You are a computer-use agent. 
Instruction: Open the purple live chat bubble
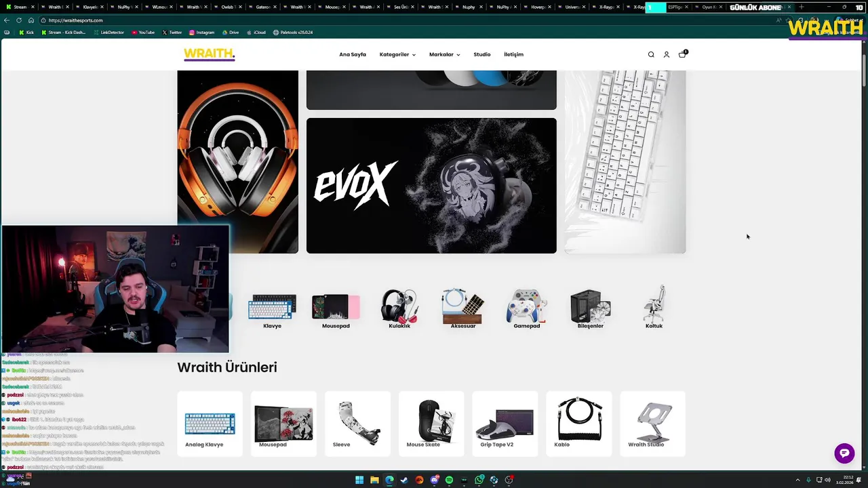pos(844,453)
